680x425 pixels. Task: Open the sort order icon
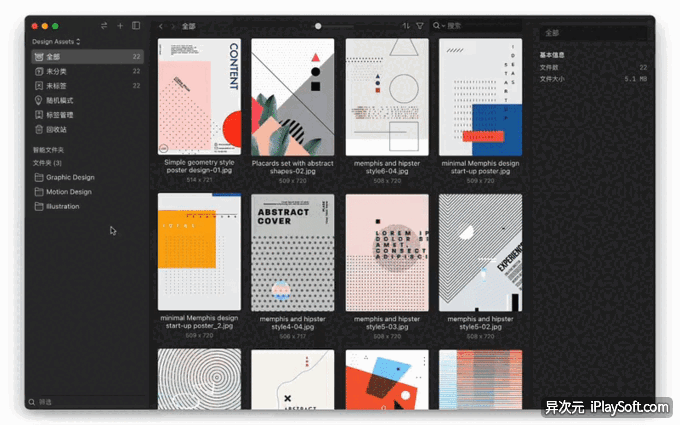[x=406, y=26]
